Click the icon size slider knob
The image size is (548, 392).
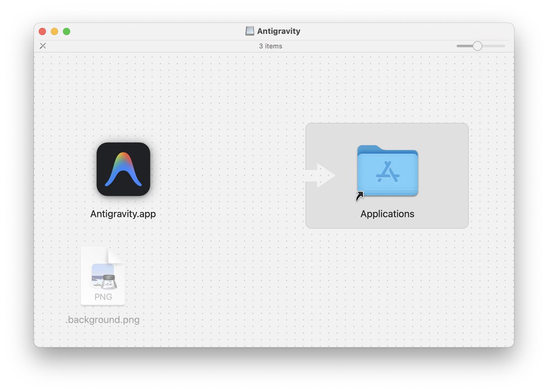tap(477, 46)
